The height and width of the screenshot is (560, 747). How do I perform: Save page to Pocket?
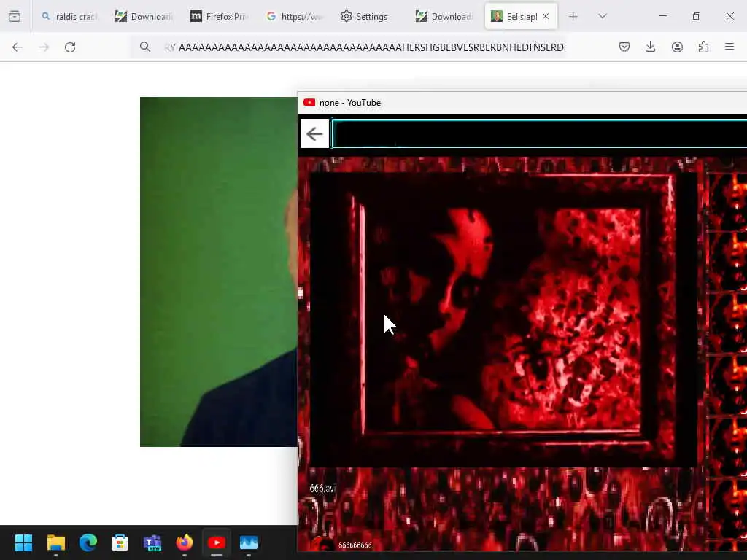pyautogui.click(x=624, y=47)
